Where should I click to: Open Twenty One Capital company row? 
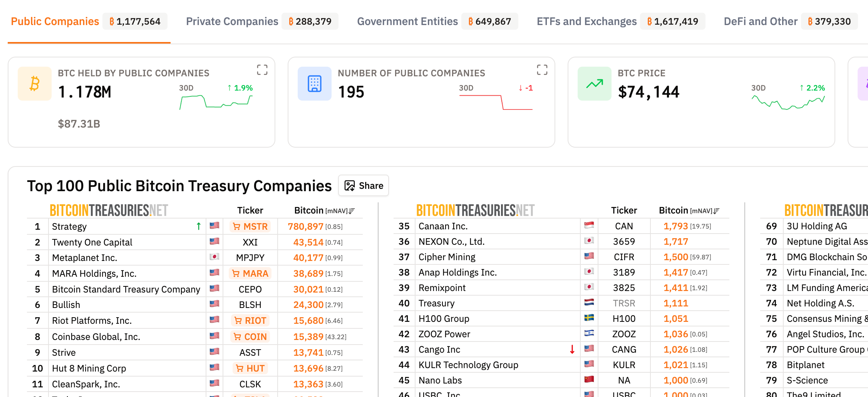[x=195, y=242]
